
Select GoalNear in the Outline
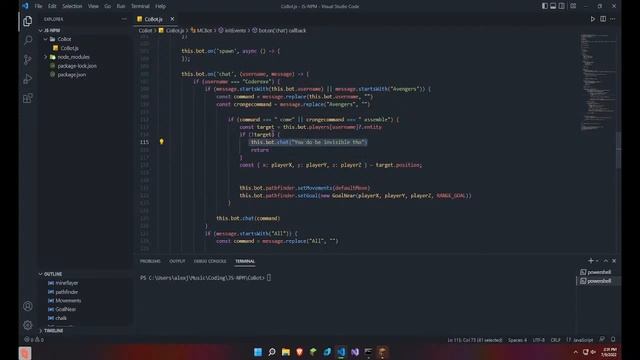[65, 309]
